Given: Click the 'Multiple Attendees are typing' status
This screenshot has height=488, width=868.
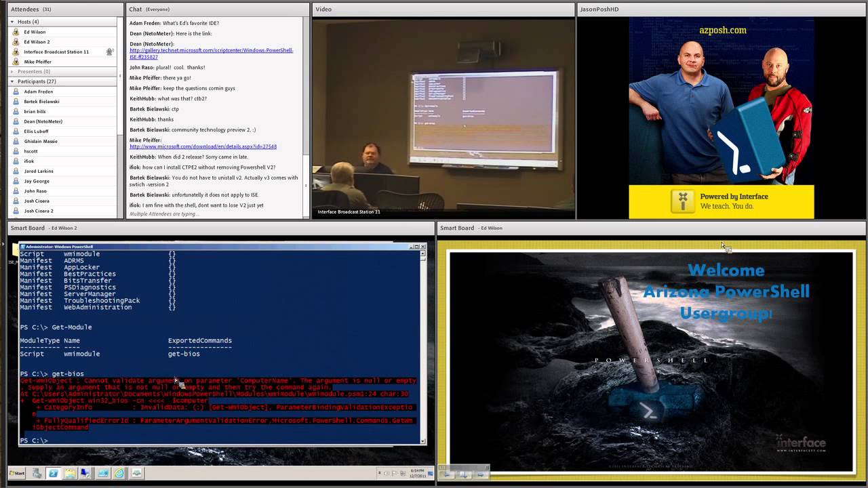Looking at the screenshot, I should [163, 213].
